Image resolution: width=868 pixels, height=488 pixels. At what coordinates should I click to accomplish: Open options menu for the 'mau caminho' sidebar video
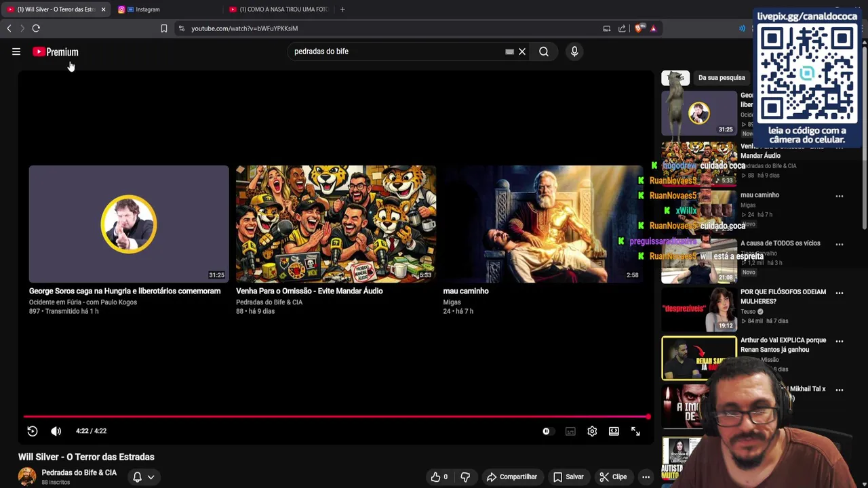tap(840, 196)
